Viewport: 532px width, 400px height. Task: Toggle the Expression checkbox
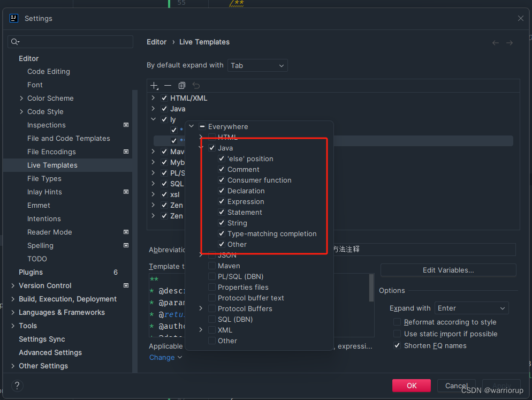222,201
